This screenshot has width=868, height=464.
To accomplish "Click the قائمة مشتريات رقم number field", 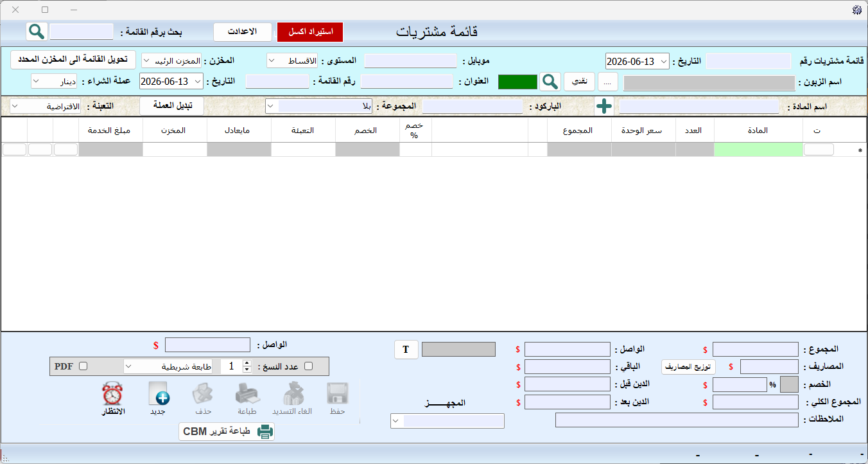I will (x=749, y=61).
